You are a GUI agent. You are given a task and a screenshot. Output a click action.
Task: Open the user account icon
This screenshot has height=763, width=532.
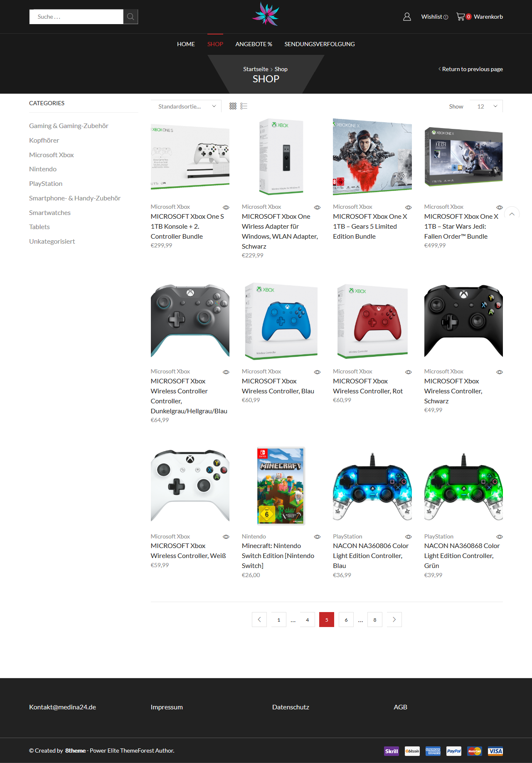407,17
